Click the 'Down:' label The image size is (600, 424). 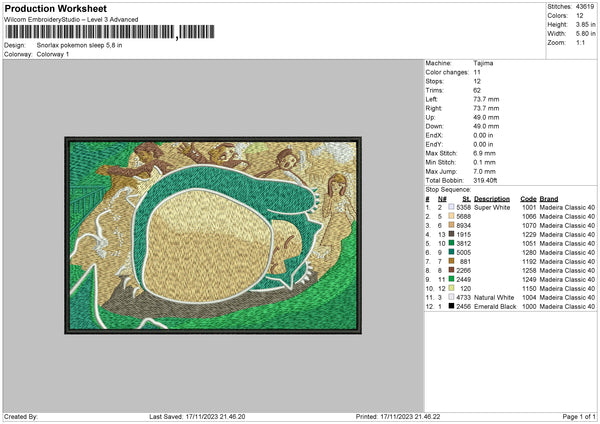pos(434,126)
